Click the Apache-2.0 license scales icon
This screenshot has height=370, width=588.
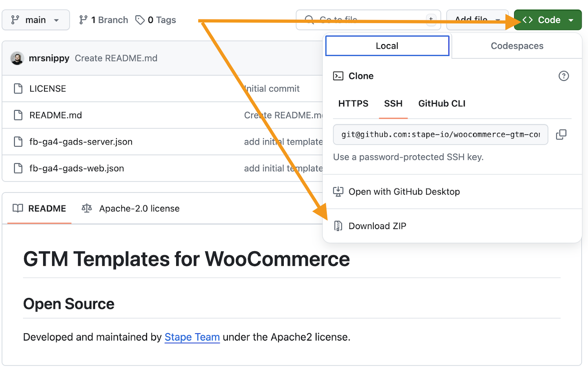pos(86,208)
